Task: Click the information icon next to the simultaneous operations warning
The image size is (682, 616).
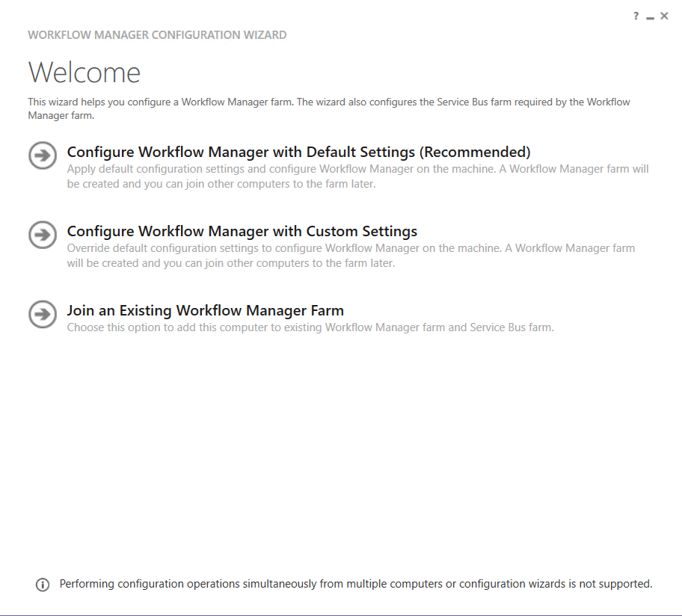Action: point(43,585)
